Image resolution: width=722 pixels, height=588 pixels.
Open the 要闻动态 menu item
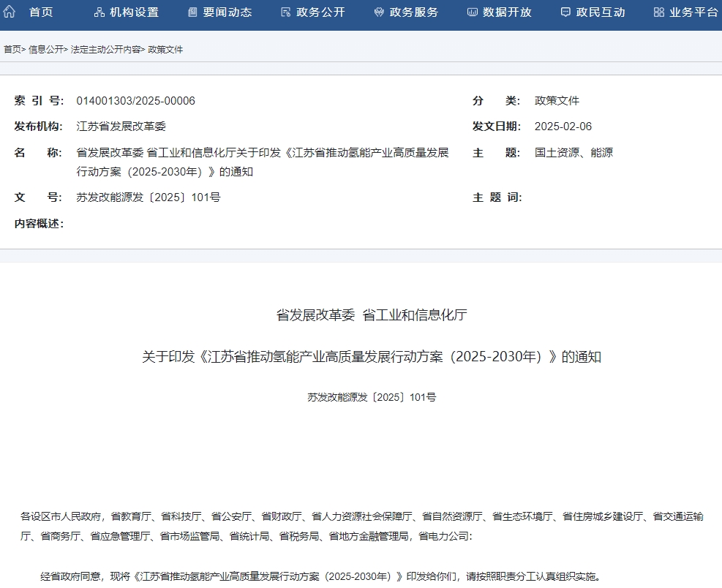coord(227,11)
